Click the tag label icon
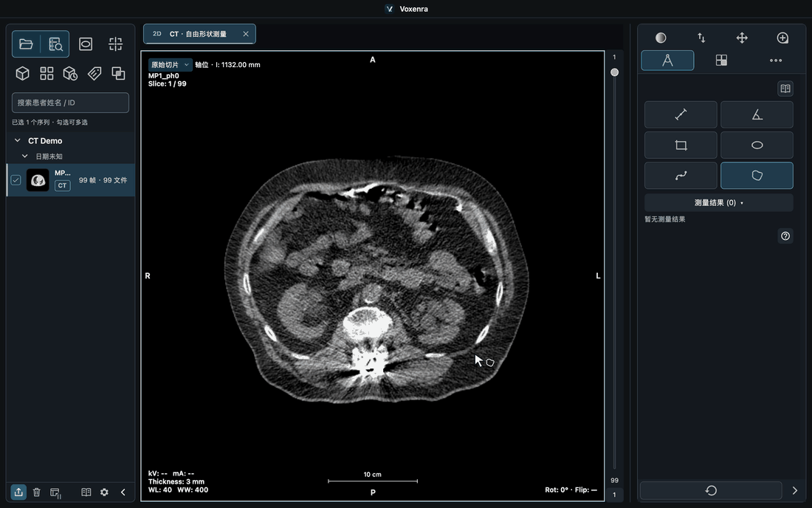The image size is (812, 508). (x=94, y=74)
